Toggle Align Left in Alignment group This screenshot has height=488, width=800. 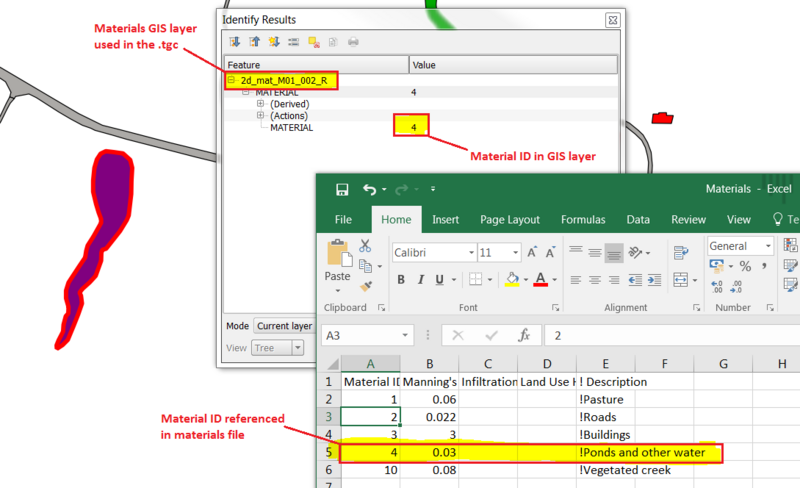coord(576,279)
